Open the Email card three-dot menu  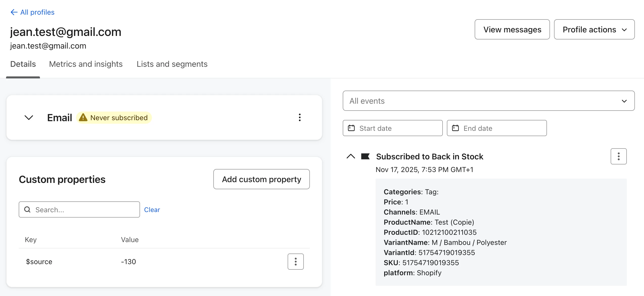[300, 117]
